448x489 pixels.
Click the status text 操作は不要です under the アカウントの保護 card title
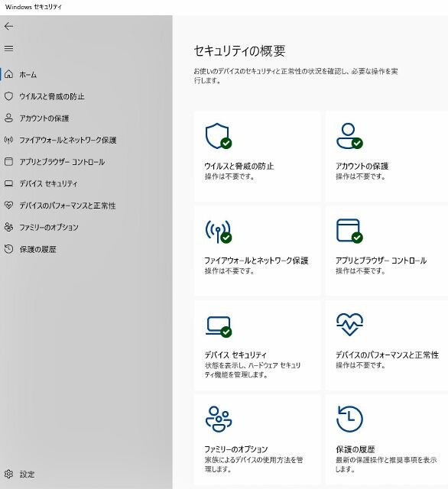click(x=360, y=176)
